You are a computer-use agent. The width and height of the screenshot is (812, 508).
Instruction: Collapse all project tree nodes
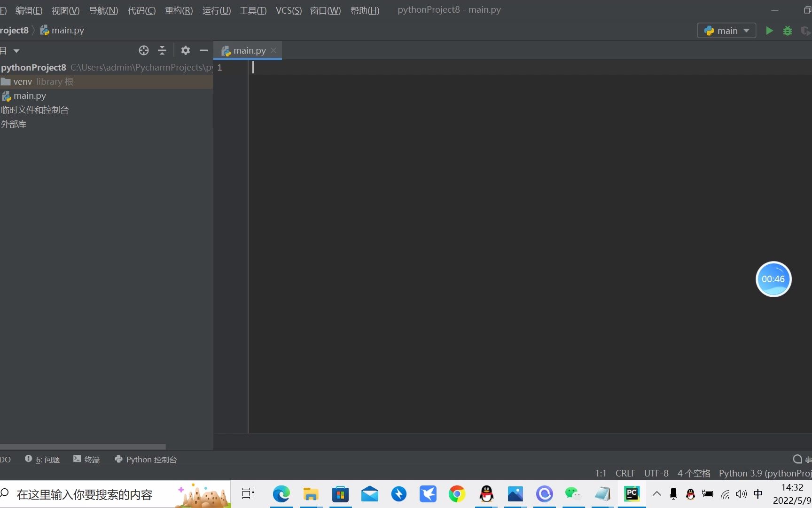tap(162, 50)
